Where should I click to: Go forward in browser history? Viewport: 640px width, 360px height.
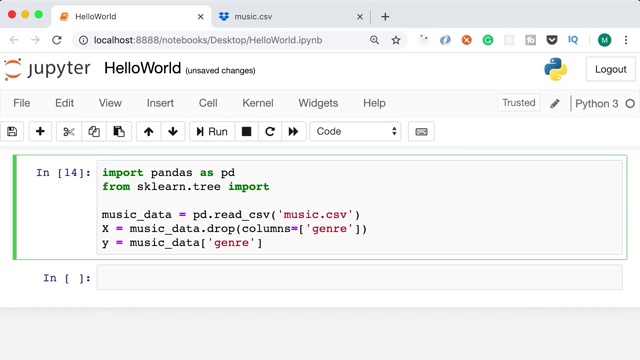tap(36, 40)
